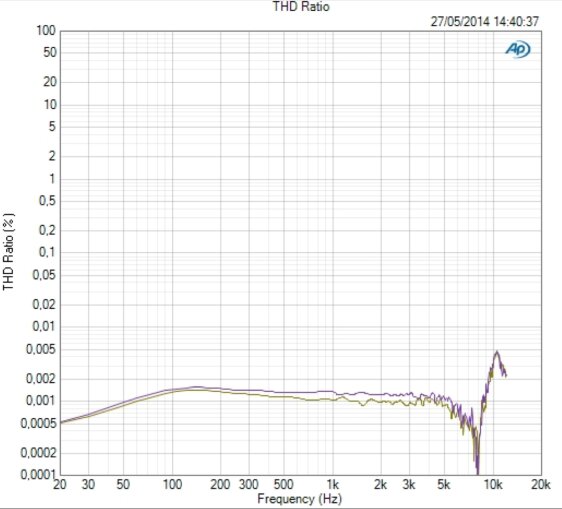Click the 0,001 Y axis label
Screen dimensions: 562x509
41,401
